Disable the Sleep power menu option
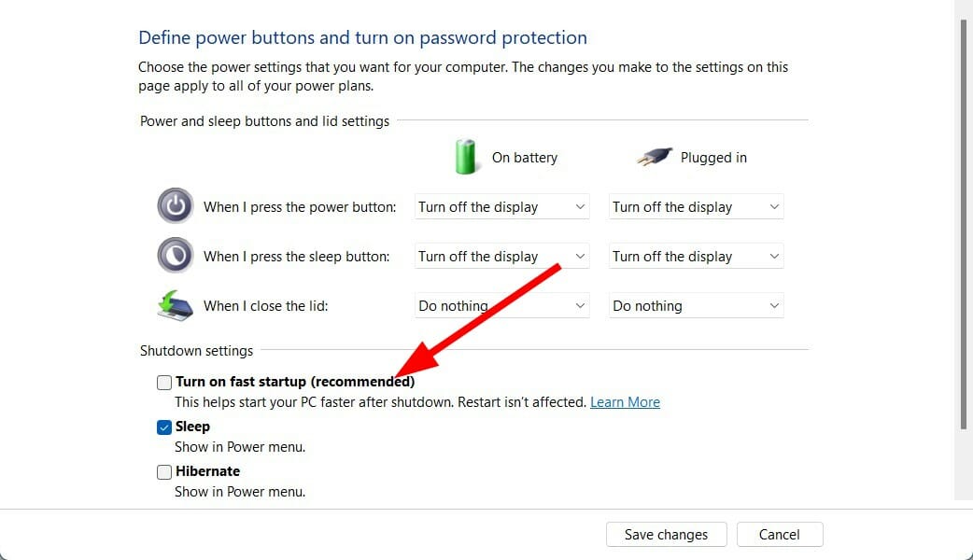The image size is (973, 560). pos(163,427)
